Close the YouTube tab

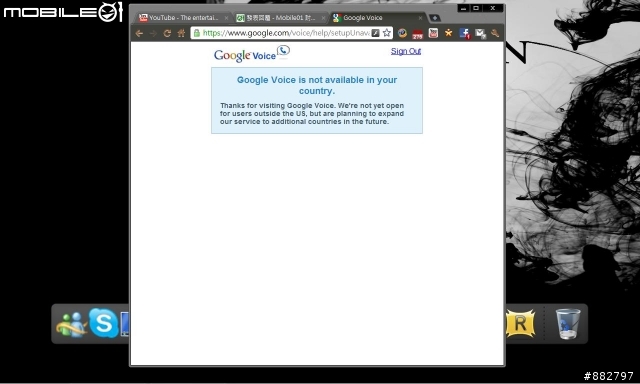[x=227, y=18]
